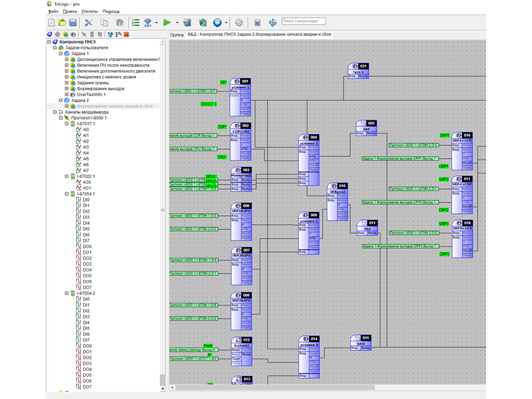Viewport: 532px width, 399px height.
Task: Switch to the Группа tab
Action: [x=177, y=35]
